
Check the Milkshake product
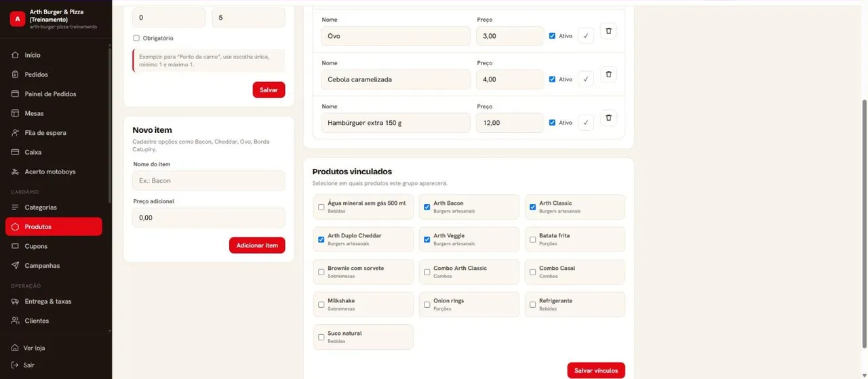(321, 305)
